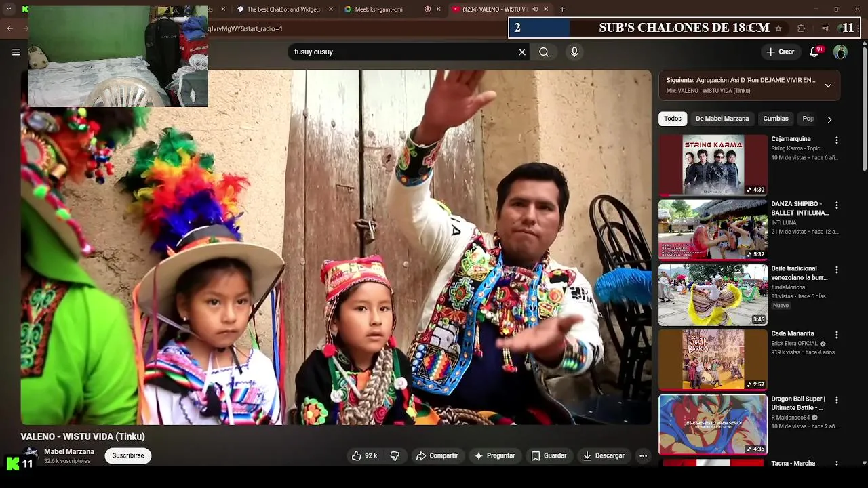Select the Todos filter chip

tap(673, 119)
